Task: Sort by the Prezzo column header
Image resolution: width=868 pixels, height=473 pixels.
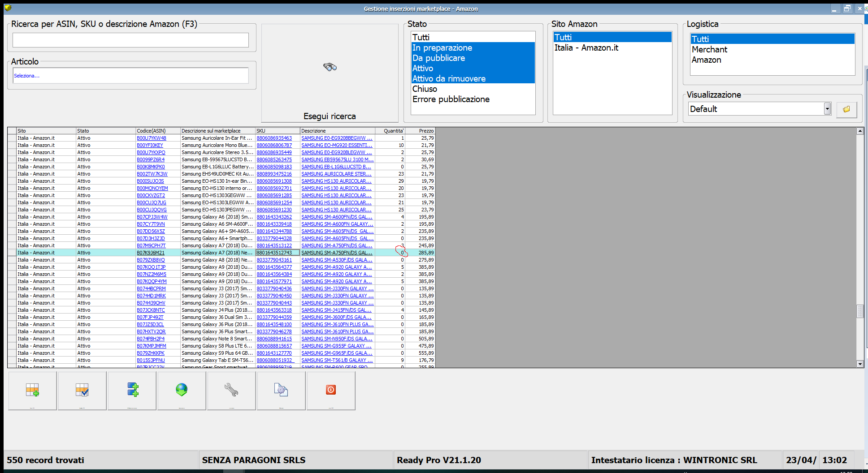Action: 420,131
